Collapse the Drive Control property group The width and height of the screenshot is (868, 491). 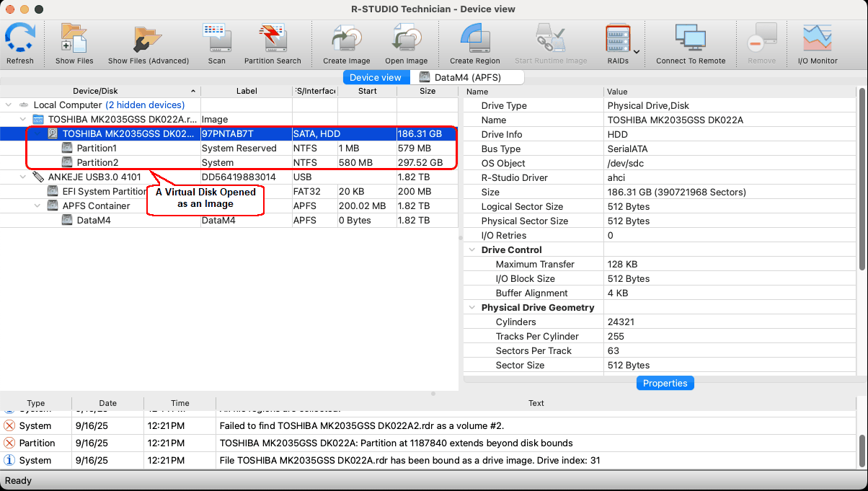point(471,250)
